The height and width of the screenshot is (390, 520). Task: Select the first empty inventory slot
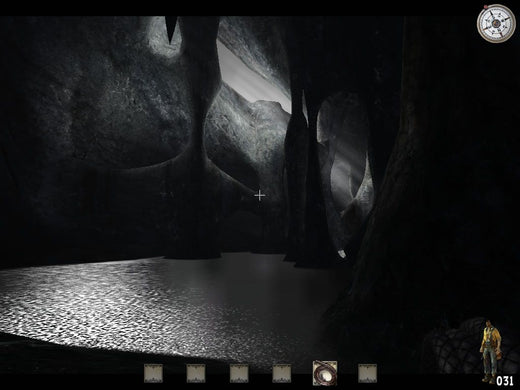(153, 373)
